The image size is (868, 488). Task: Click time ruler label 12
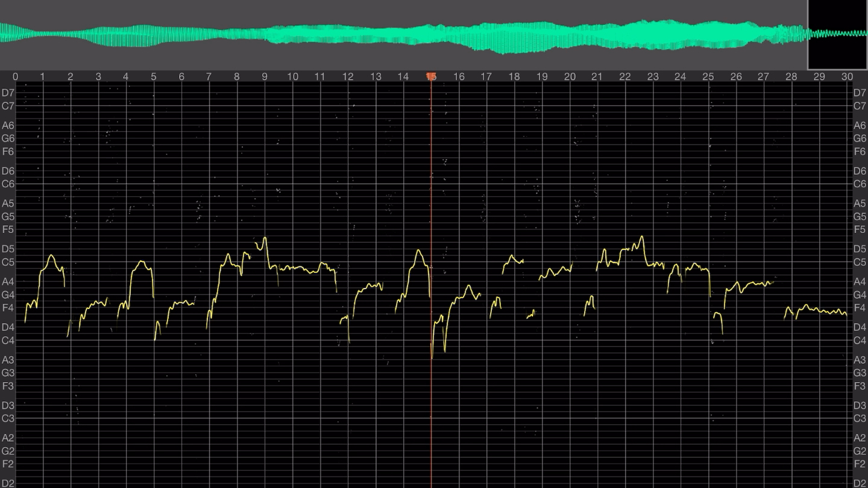tap(348, 77)
